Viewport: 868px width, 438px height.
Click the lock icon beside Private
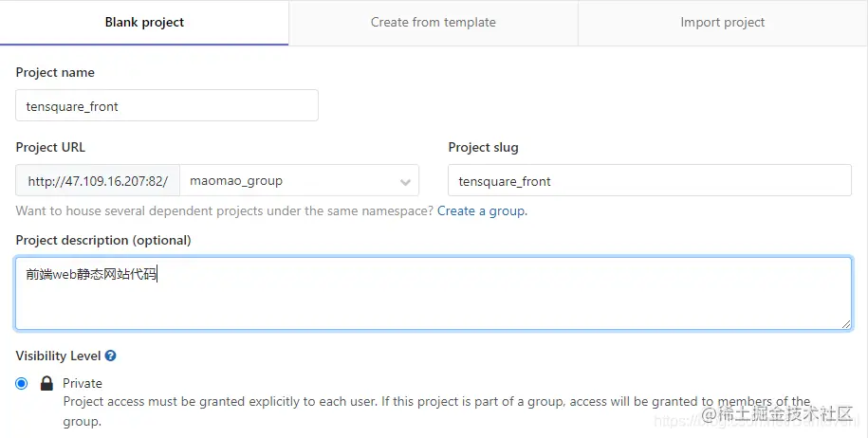click(x=46, y=384)
